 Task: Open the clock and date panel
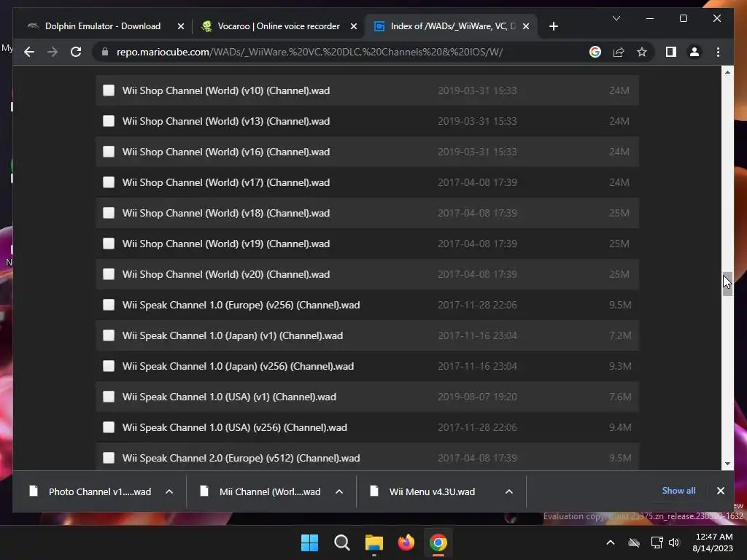pos(713,542)
